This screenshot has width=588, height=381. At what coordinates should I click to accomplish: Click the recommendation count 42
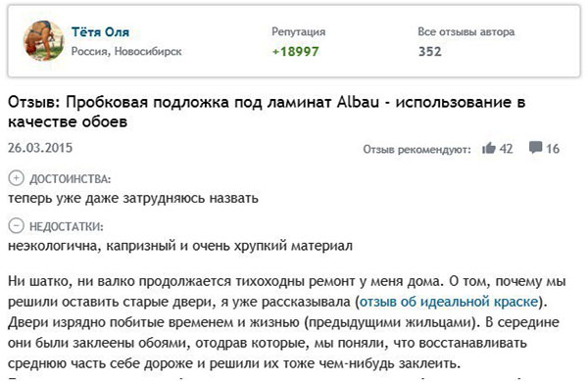(x=506, y=149)
